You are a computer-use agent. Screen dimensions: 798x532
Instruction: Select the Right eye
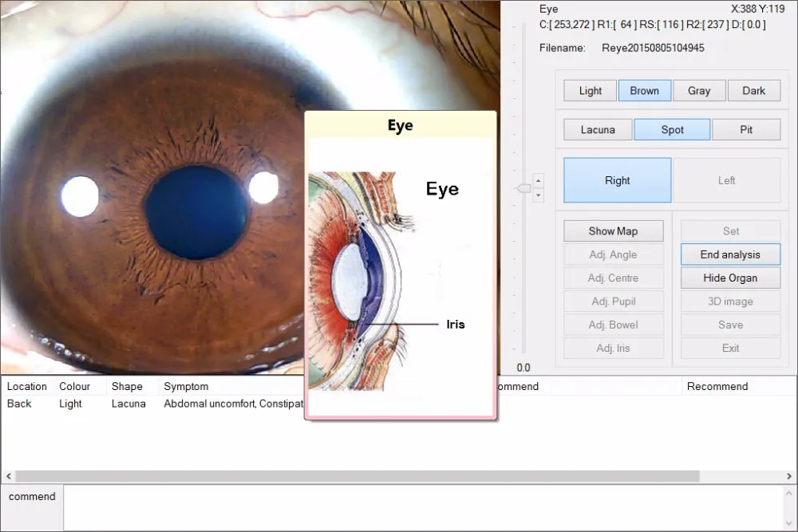(616, 179)
